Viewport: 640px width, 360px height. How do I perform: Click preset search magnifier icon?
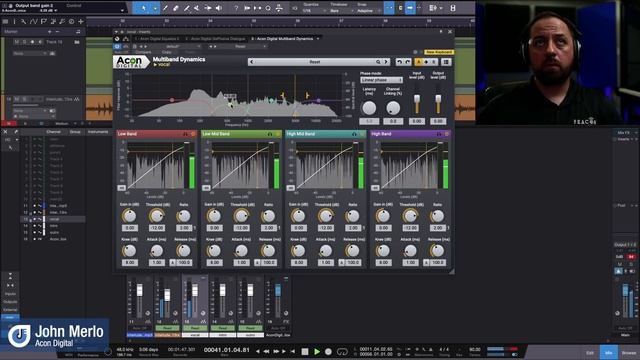[x=378, y=62]
